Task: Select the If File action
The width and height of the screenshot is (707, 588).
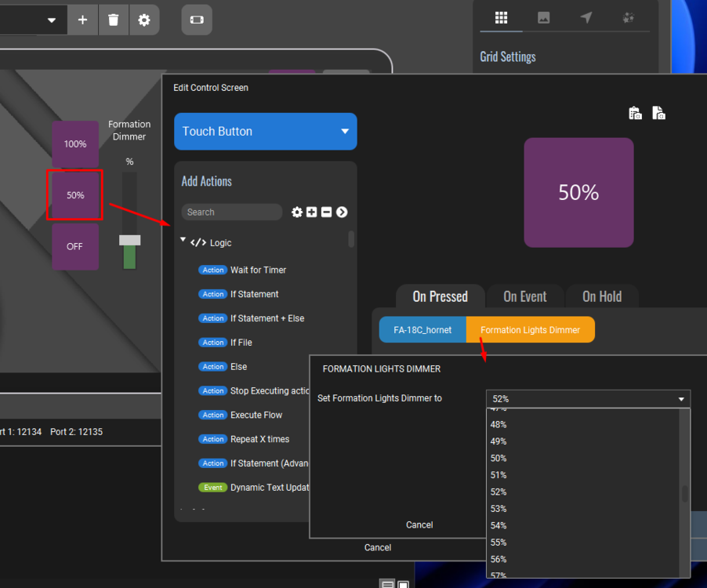Action: [x=225, y=343]
